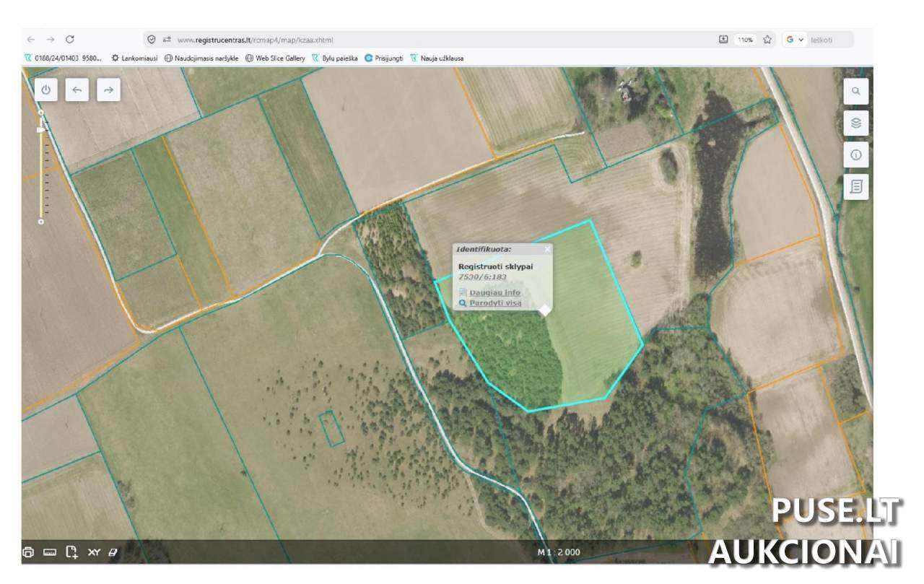Click parcel number 7530/6:183
924x584 pixels.
482,276
